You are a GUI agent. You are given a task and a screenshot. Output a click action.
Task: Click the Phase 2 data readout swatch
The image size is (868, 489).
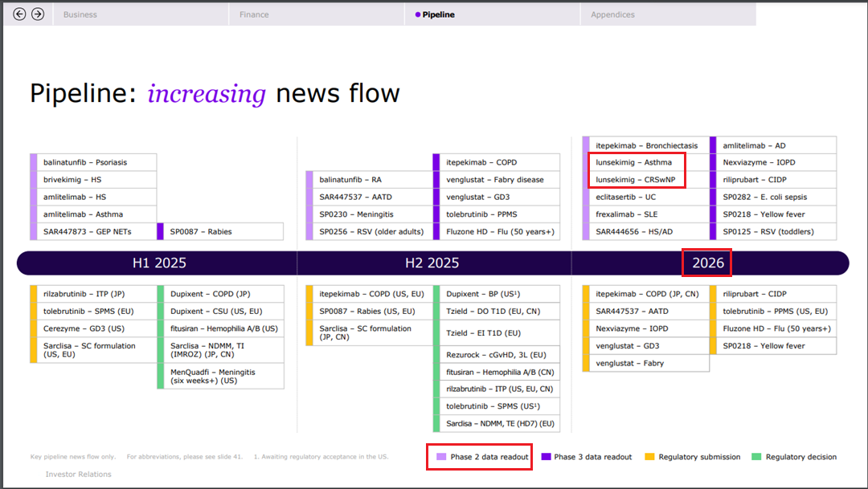tap(441, 457)
